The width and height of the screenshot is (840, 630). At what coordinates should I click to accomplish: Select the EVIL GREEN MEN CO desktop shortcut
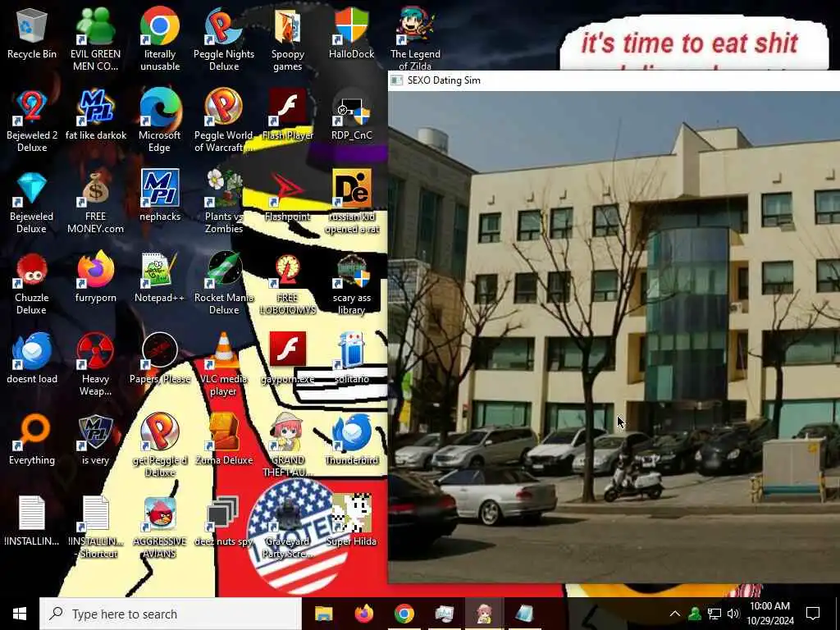pyautogui.click(x=95, y=39)
